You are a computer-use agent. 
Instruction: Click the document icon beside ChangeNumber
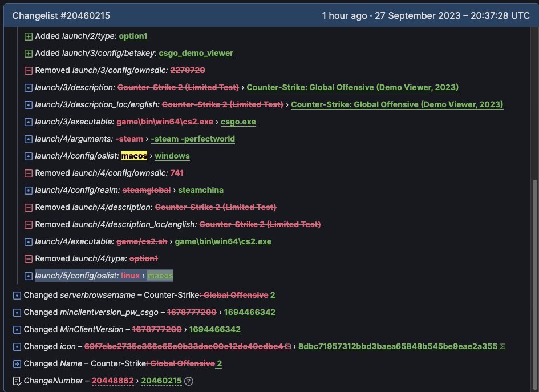click(x=17, y=381)
